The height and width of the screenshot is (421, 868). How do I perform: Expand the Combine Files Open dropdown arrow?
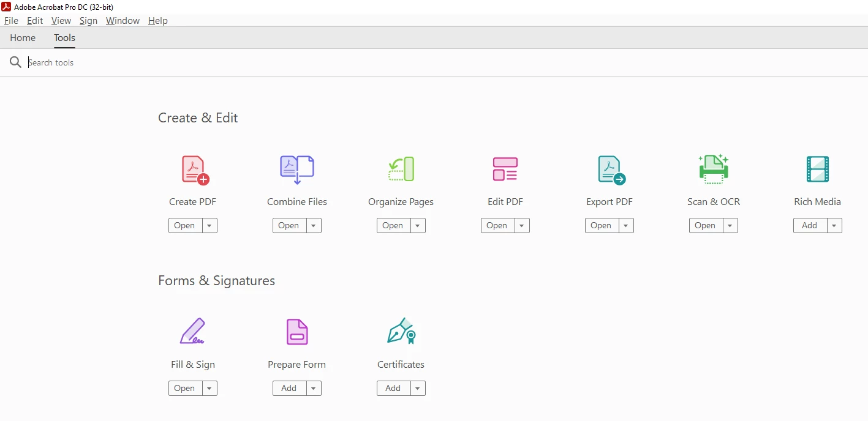tap(314, 226)
